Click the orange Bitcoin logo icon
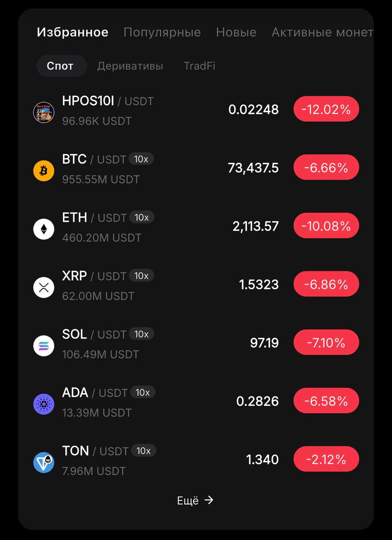Image resolution: width=392 pixels, height=540 pixels. [x=44, y=171]
